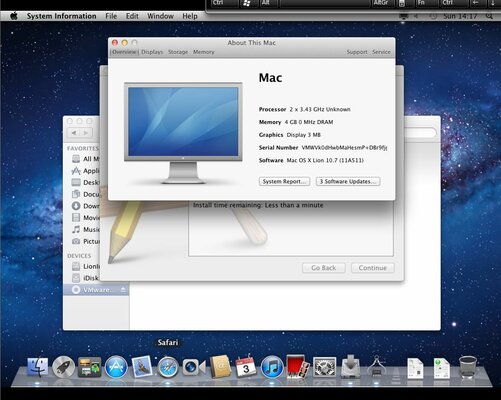Screen dimensions: 501x400
Task: Open the Edit menu
Action: 132,16
